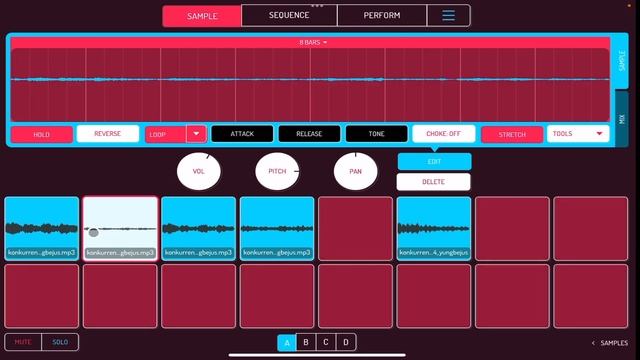Image resolution: width=640 pixels, height=360 pixels.
Task: Expand the LOOP dropdown arrow
Action: point(196,134)
